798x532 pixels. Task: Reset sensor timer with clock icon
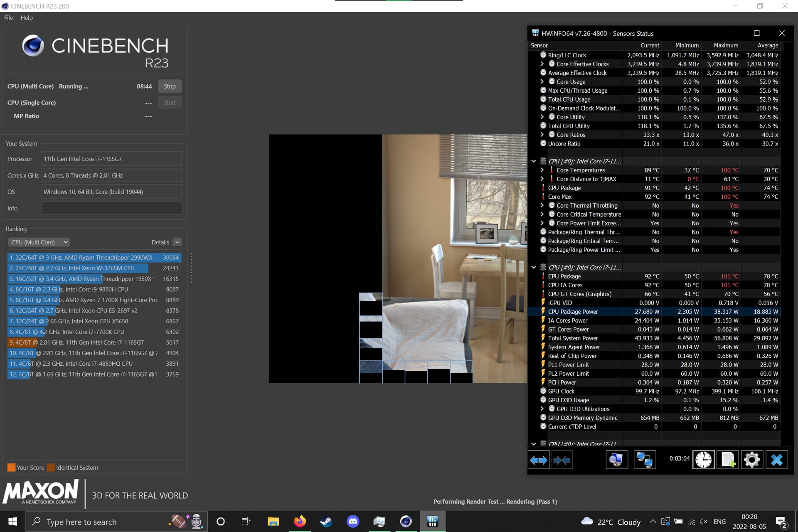[703, 460]
